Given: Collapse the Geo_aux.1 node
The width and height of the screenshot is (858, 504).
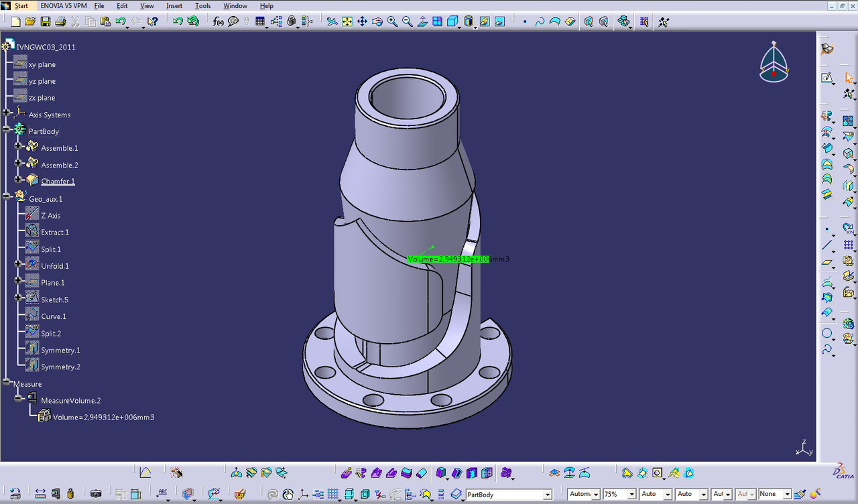Looking at the screenshot, I should click(x=7, y=196).
